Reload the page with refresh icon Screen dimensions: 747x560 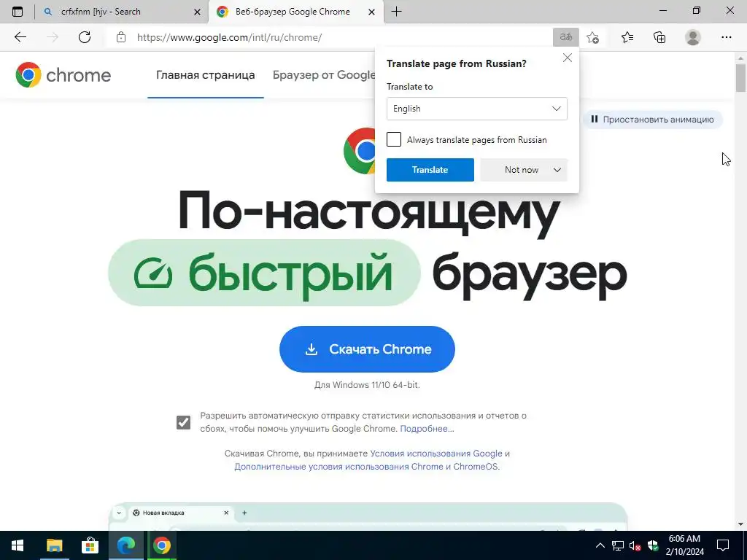pyautogui.click(x=85, y=37)
